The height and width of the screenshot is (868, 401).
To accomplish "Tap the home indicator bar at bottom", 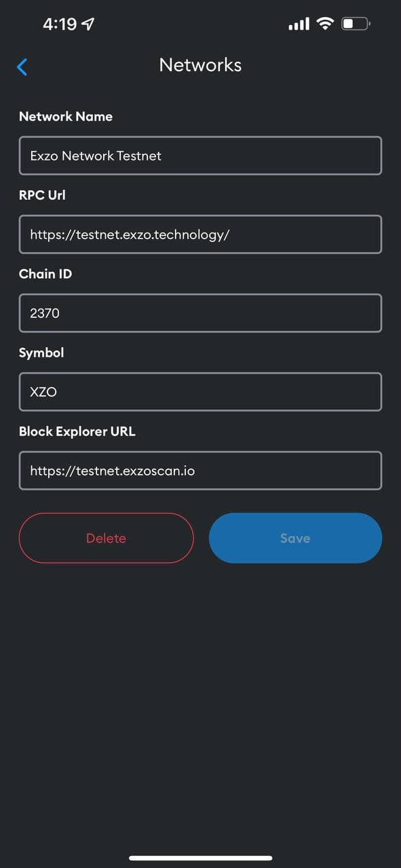I will pyautogui.click(x=200, y=858).
